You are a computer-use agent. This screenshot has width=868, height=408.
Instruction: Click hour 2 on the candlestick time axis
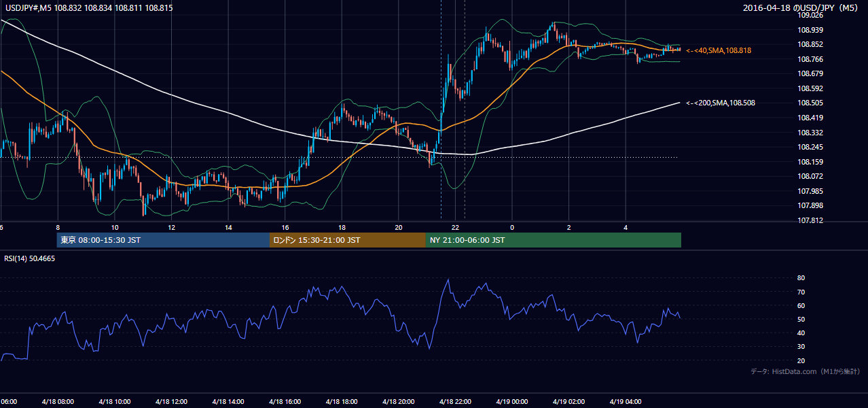[x=569, y=227]
